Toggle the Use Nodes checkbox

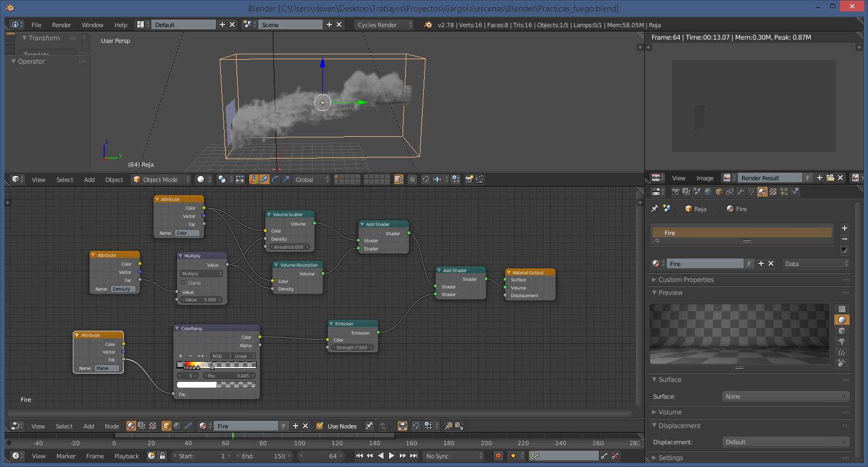(320, 426)
